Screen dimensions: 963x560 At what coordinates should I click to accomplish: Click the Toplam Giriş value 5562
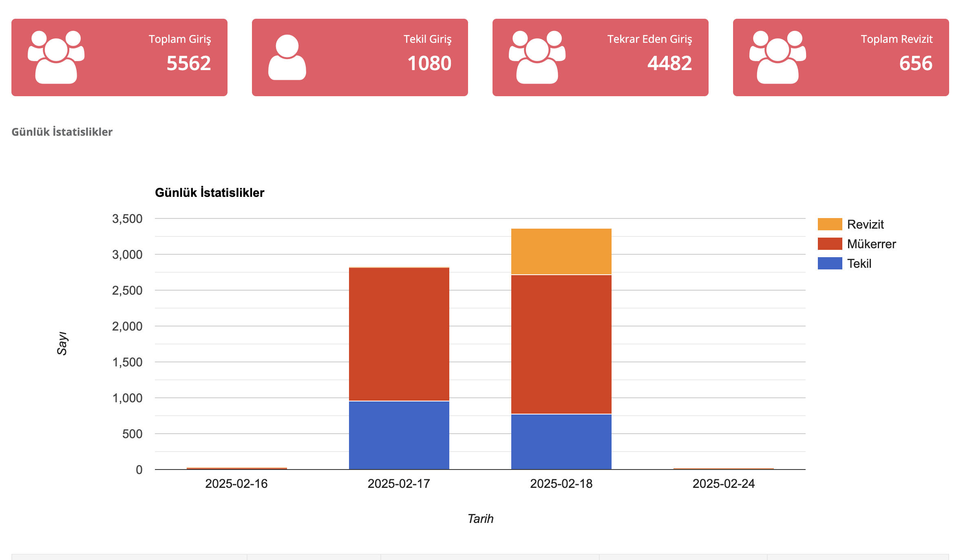click(x=189, y=64)
